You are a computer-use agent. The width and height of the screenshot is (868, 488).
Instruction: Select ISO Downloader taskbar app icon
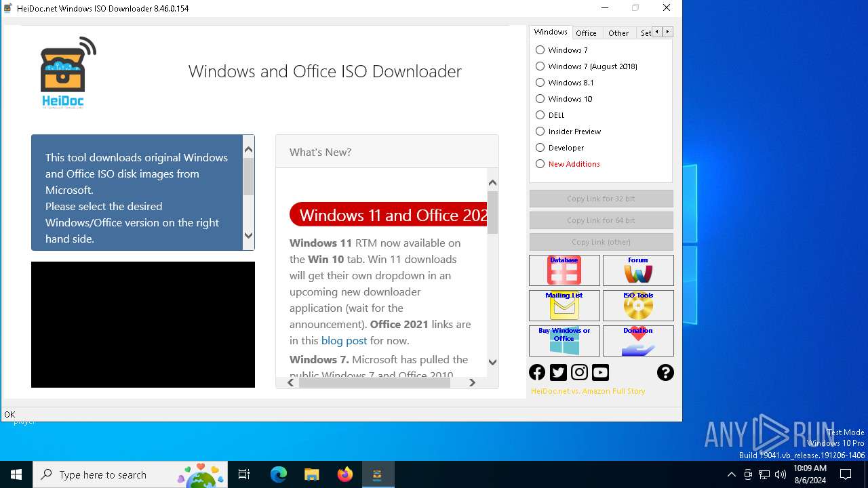378,474
